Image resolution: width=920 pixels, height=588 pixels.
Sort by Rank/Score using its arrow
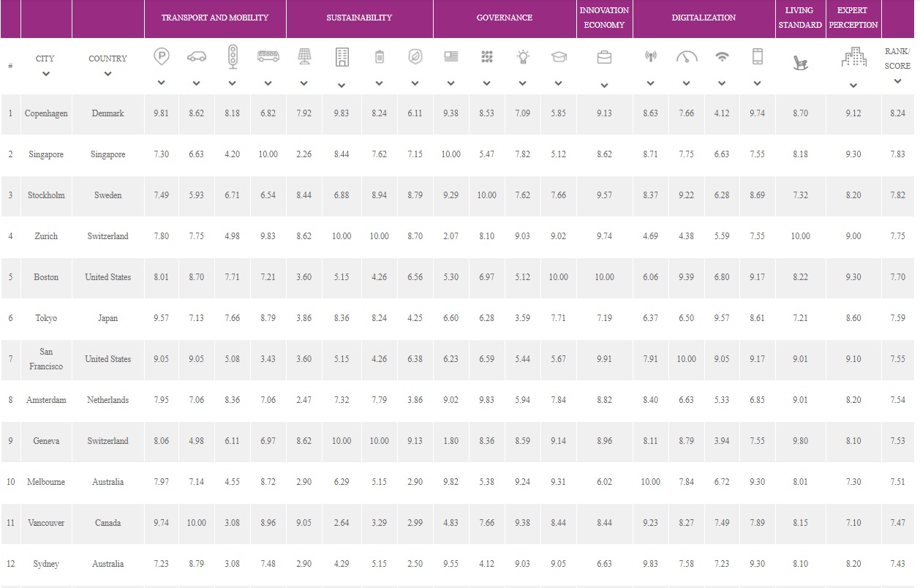click(897, 81)
